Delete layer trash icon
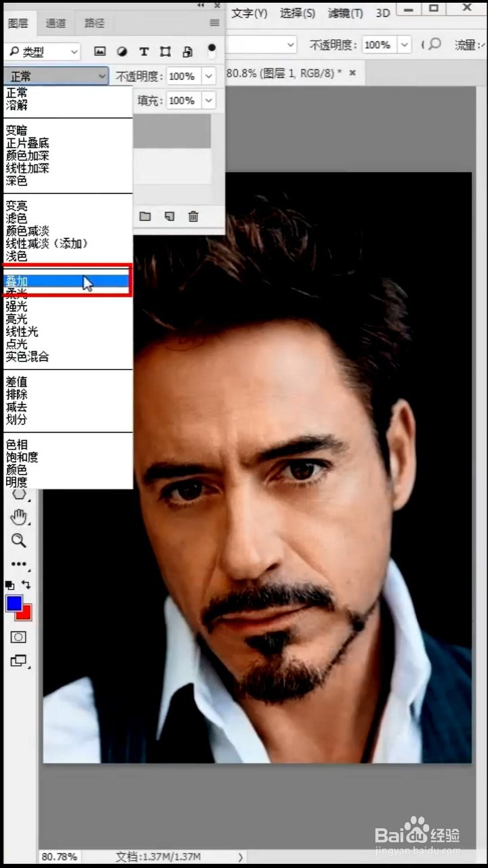 [193, 216]
